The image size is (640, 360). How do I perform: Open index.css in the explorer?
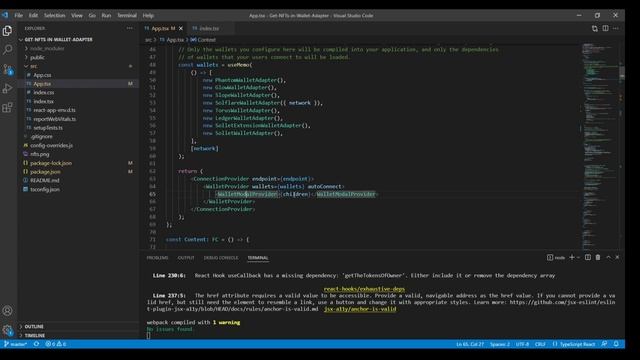[x=44, y=93]
